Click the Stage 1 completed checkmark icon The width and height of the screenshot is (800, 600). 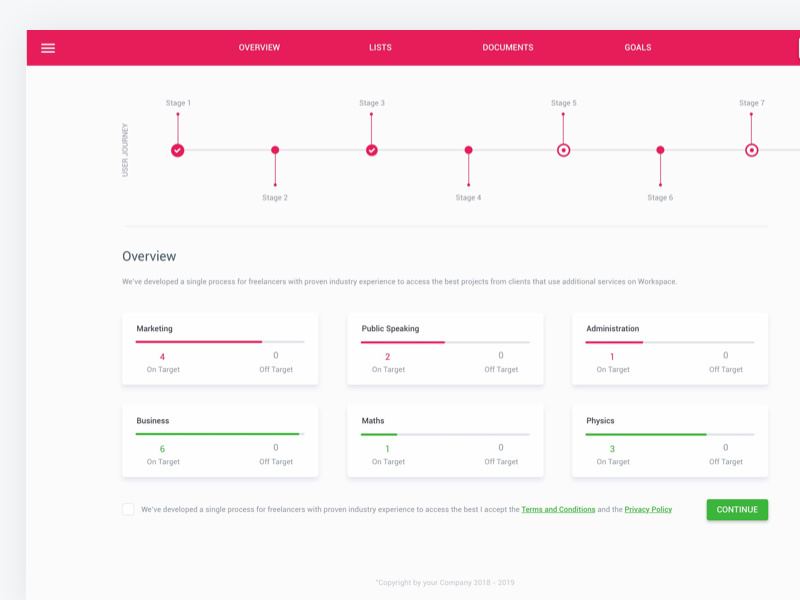(178, 151)
